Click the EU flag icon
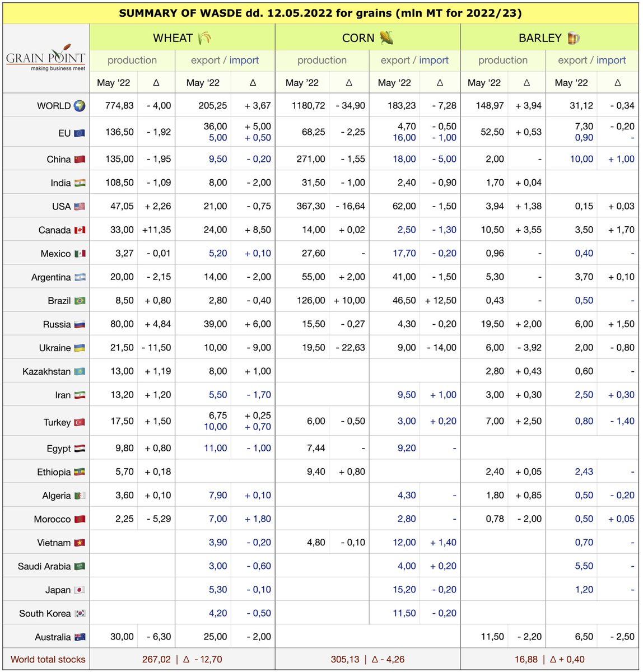This screenshot has width=643, height=672. [80, 133]
